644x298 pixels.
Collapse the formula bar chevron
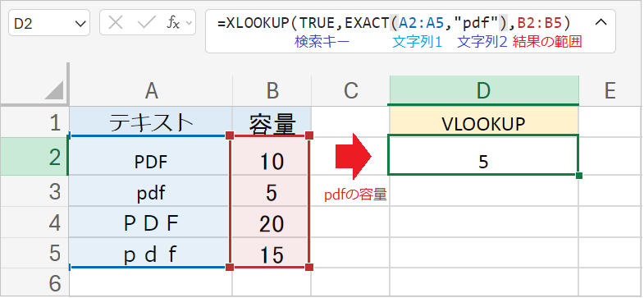point(601,23)
